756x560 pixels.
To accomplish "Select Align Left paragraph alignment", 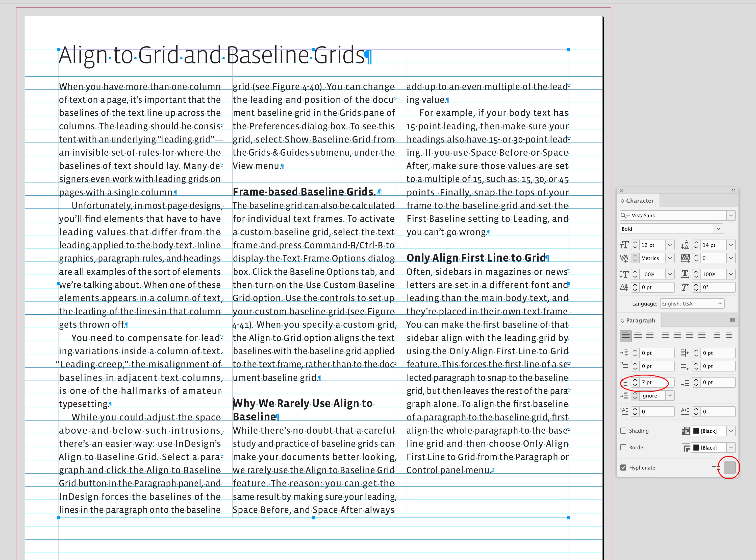I will point(625,336).
